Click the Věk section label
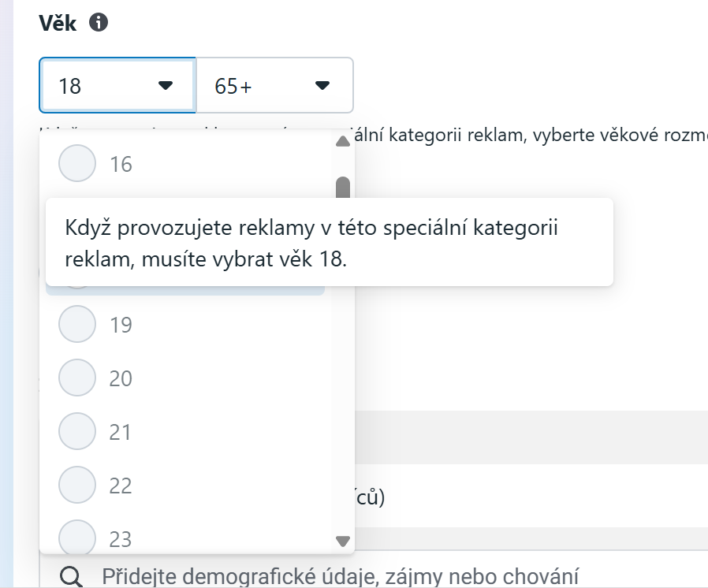This screenshot has width=708, height=588. (58, 23)
